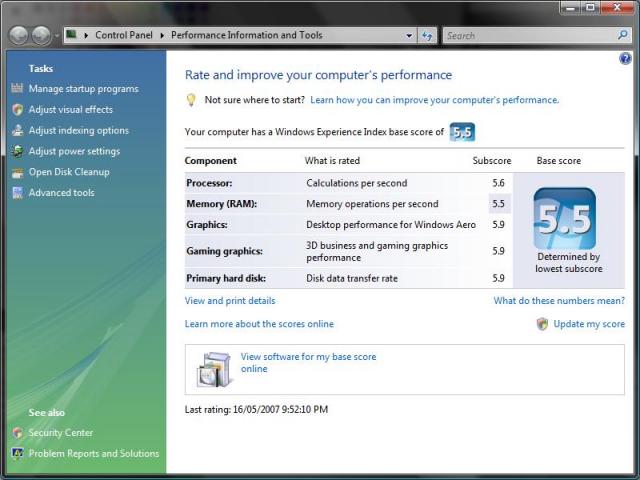This screenshot has height=480, width=640.
Task: Open What do these numbers mean link
Action: (x=559, y=301)
